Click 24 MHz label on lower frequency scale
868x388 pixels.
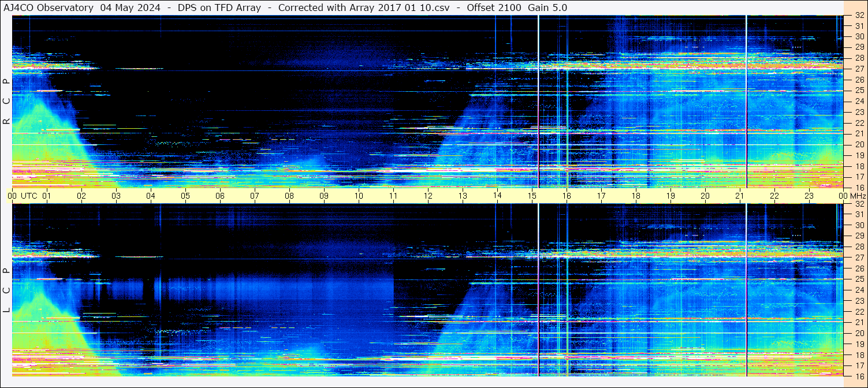[x=859, y=290]
